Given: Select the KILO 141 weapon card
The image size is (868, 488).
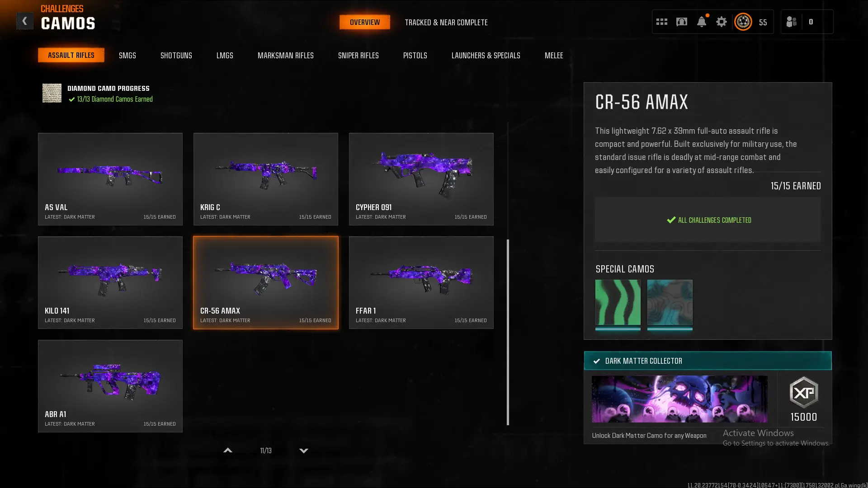Looking at the screenshot, I should (x=110, y=282).
